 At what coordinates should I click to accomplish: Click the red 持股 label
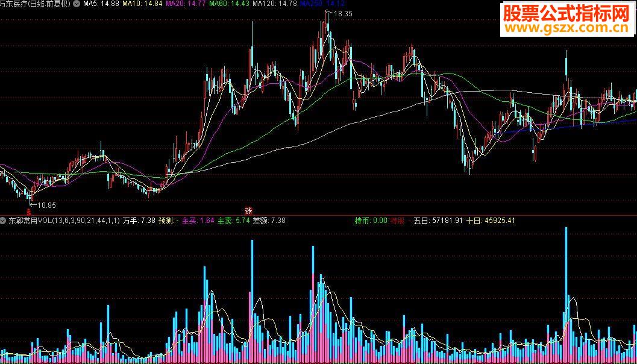[x=397, y=221]
